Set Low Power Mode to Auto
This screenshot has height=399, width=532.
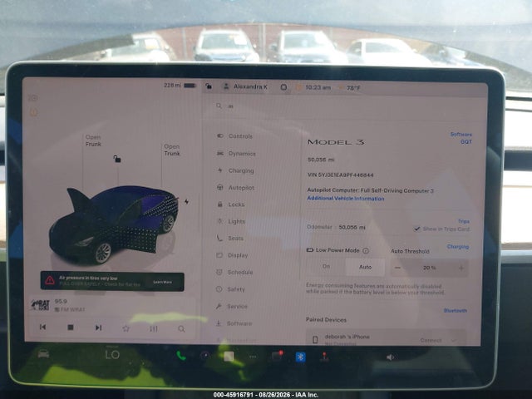click(365, 267)
